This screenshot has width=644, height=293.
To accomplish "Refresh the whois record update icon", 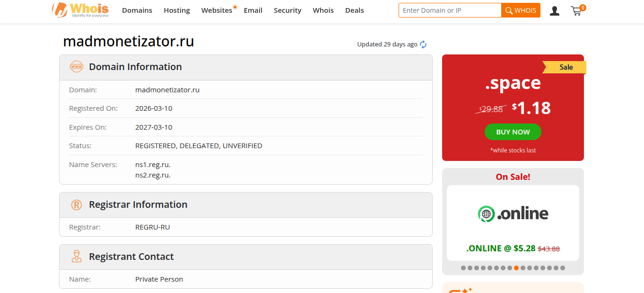I will coord(423,44).
